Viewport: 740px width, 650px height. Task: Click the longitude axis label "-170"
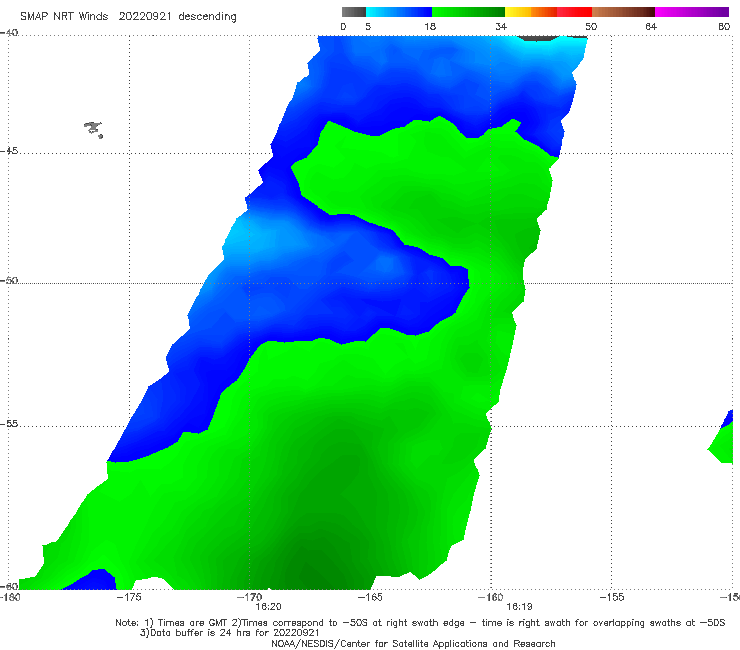[250, 598]
